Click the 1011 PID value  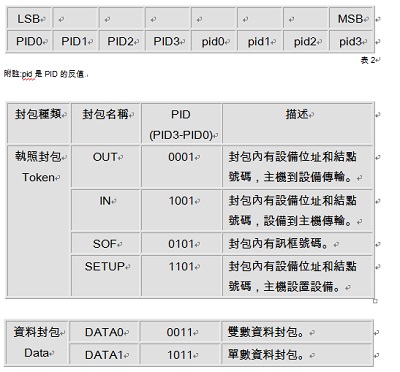coord(180,354)
